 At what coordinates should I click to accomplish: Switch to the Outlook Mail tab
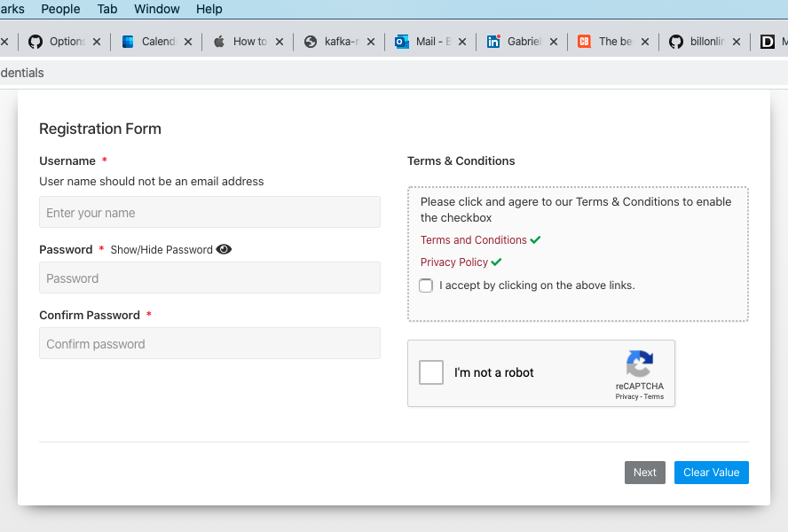click(x=424, y=42)
